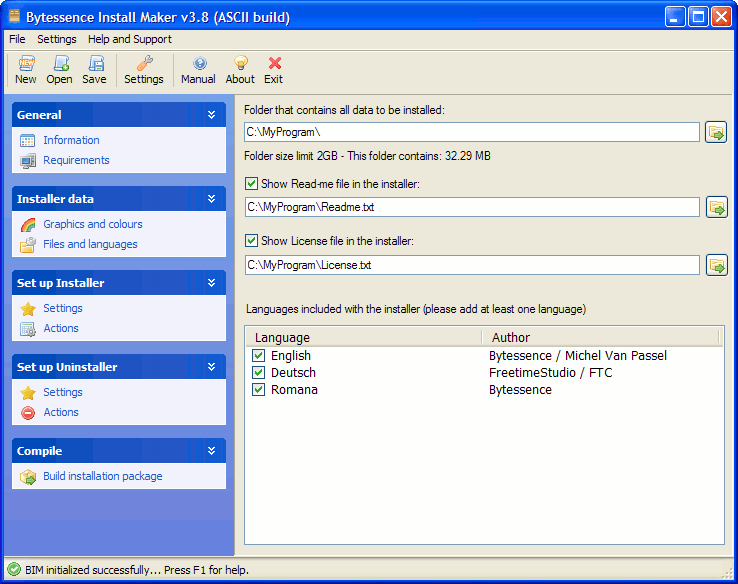Screen dimensions: 738x584
Task: Collapse the Installer data panel chevron
Action: point(212,199)
